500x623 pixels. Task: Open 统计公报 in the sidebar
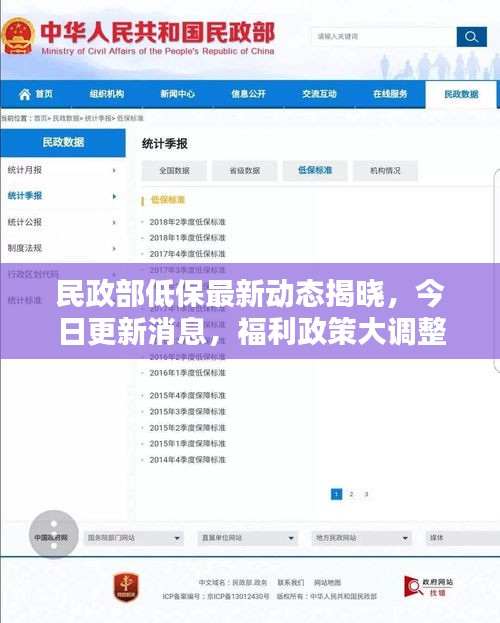coord(25,222)
